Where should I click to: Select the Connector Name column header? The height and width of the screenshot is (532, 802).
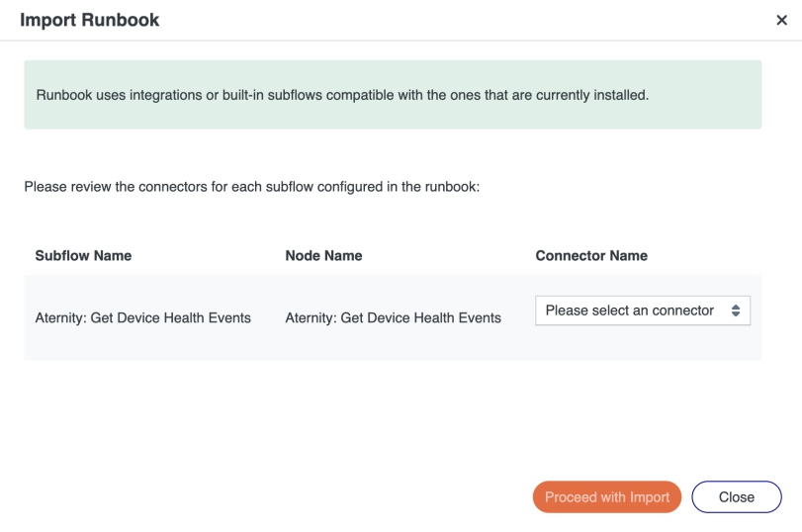[591, 256]
